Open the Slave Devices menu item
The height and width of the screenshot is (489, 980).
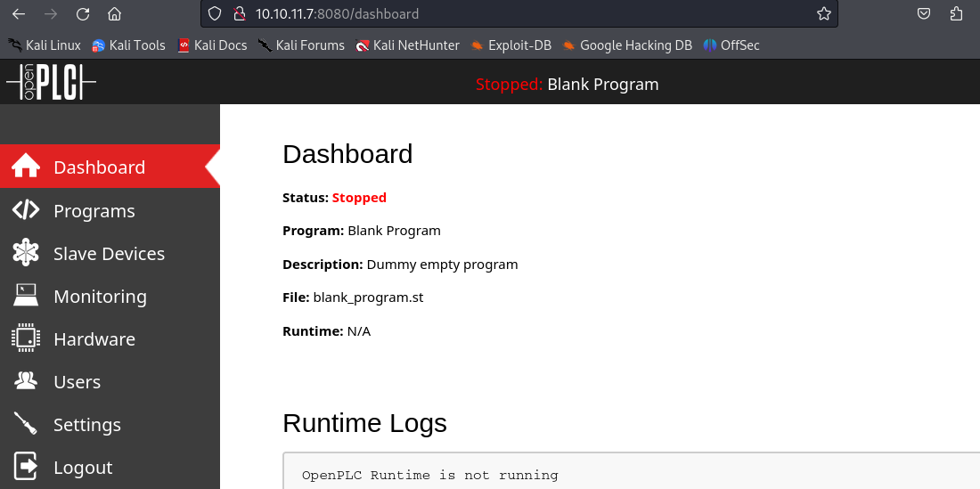click(109, 254)
